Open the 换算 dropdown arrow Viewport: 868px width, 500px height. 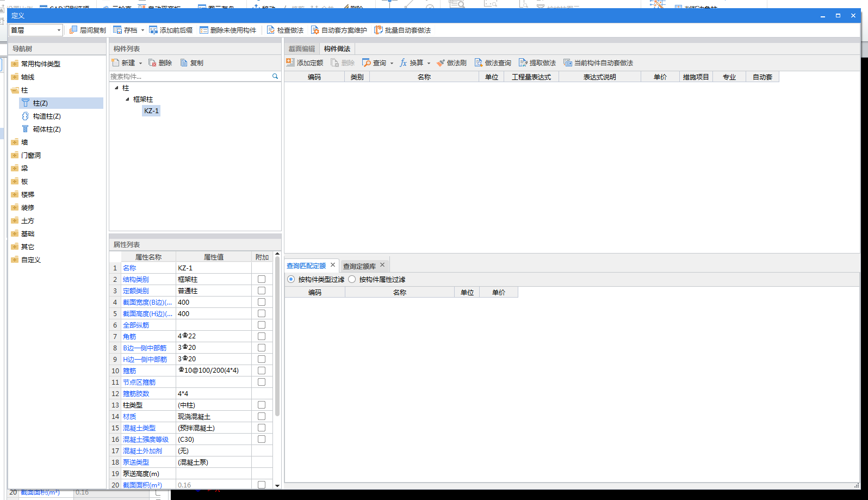(429, 63)
